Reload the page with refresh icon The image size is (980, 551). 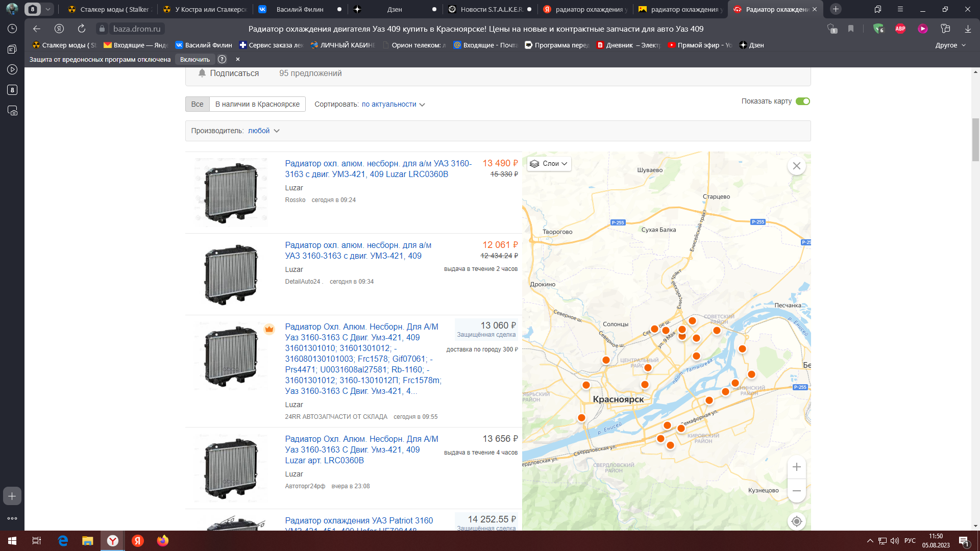coord(82,29)
